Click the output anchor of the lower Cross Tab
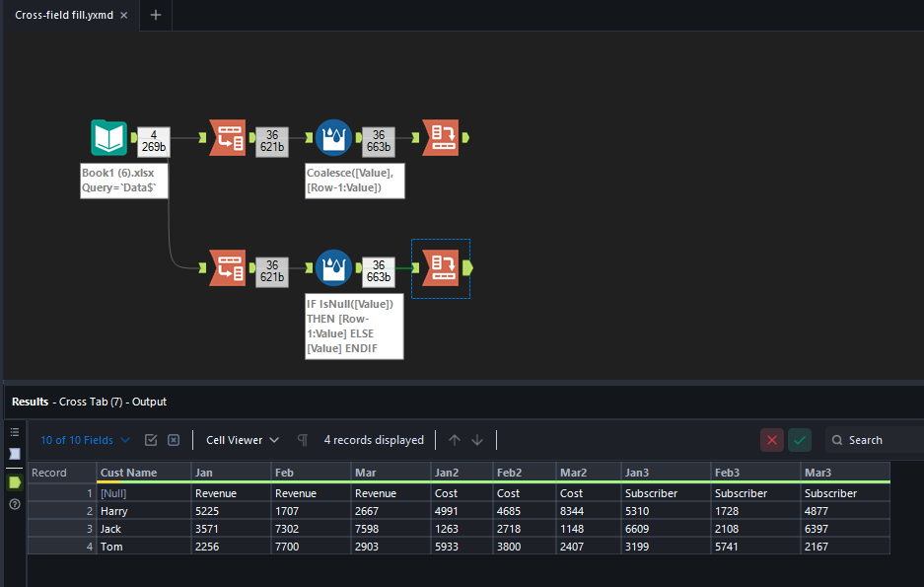The image size is (924, 587). (x=467, y=268)
